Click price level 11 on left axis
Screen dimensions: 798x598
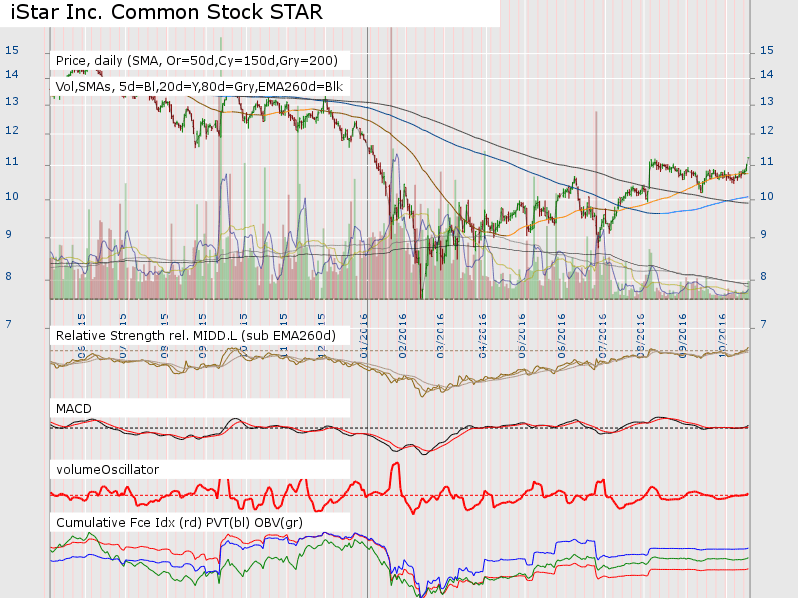click(x=12, y=161)
